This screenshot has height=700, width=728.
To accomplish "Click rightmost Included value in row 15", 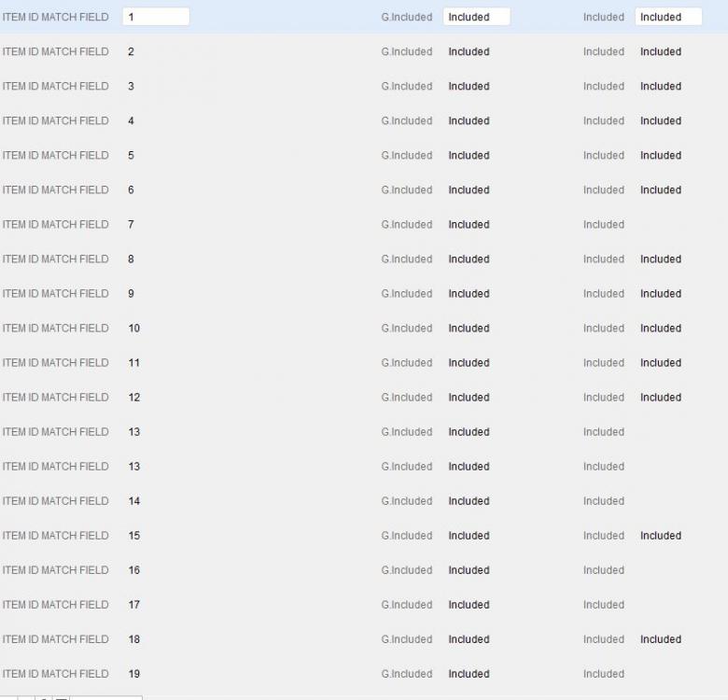I will 661,536.
